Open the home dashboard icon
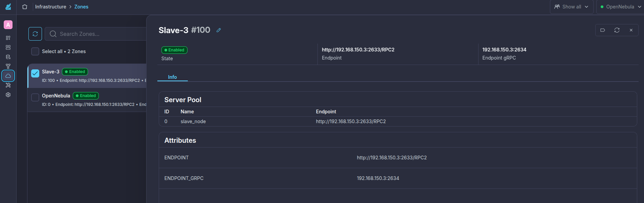This screenshot has height=203, width=644. coord(25,7)
